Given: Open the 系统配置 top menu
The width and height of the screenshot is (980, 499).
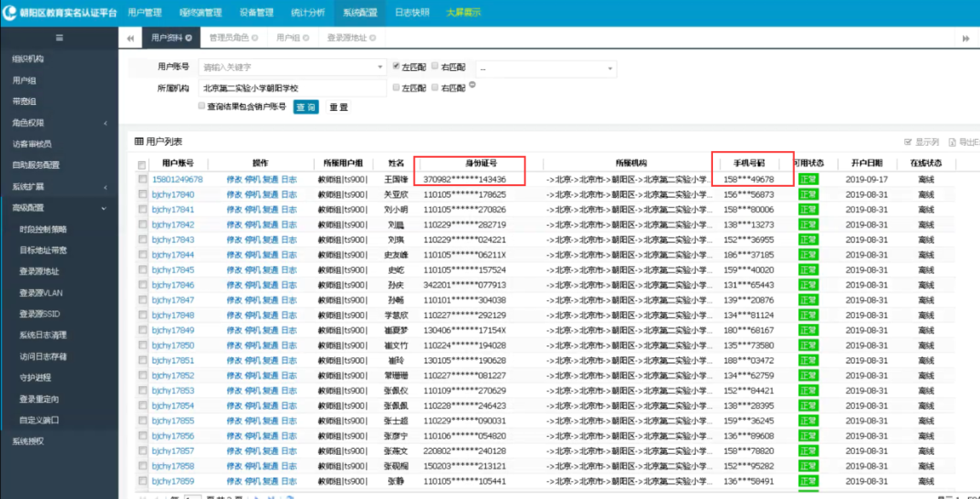Looking at the screenshot, I should pyautogui.click(x=360, y=13).
